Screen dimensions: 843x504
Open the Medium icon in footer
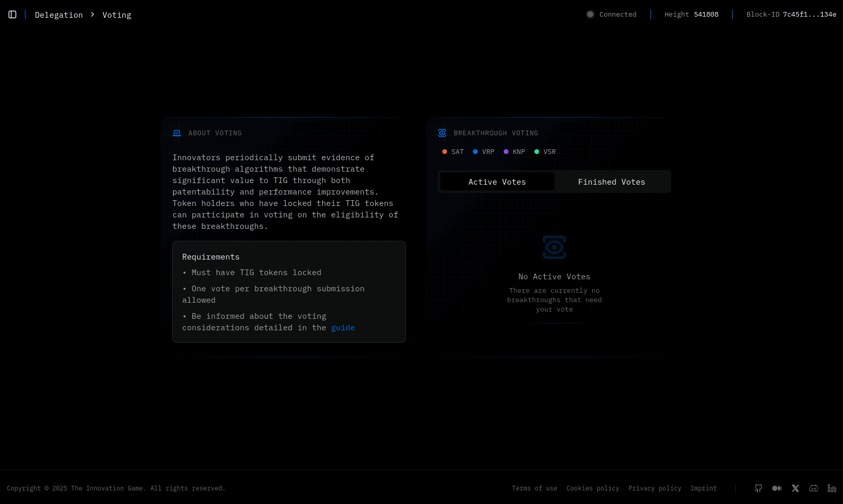point(777,488)
